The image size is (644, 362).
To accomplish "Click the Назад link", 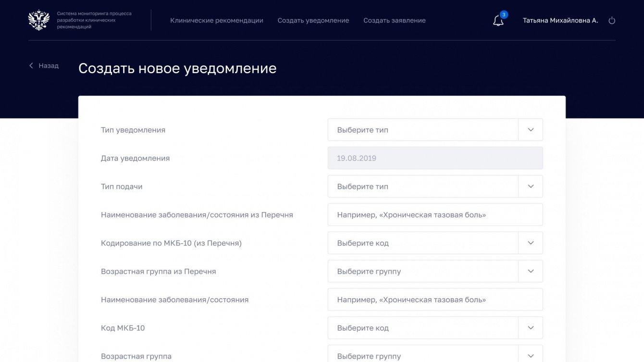I will coord(49,65).
